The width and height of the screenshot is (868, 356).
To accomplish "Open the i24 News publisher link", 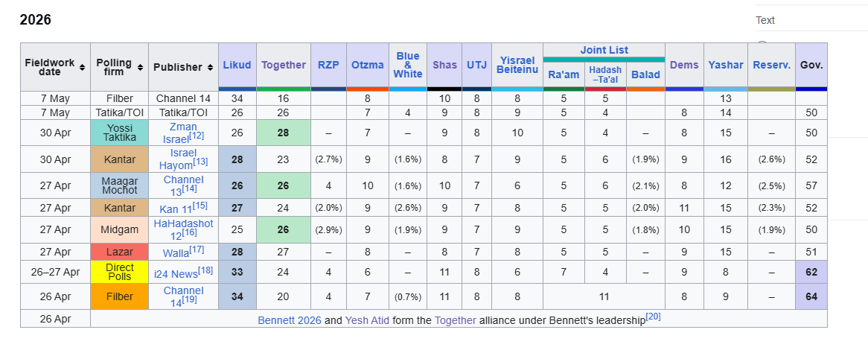I will (176, 273).
